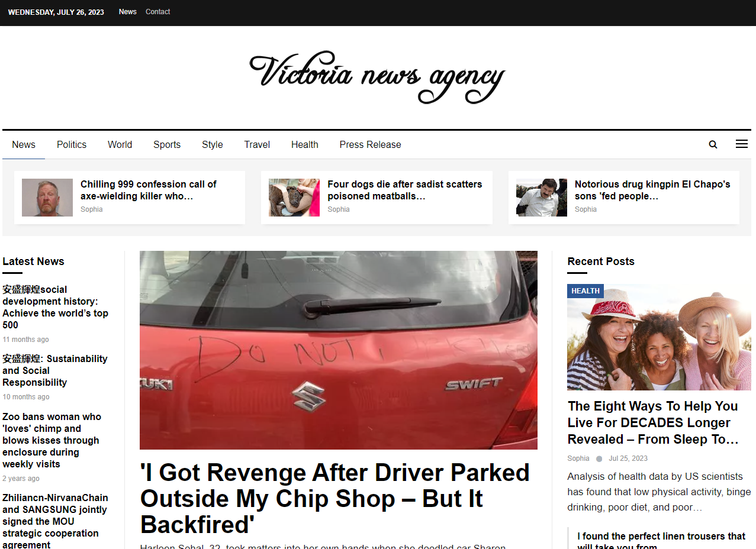Click the Contact link in top bar
This screenshot has width=756, height=549.
pyautogui.click(x=157, y=12)
